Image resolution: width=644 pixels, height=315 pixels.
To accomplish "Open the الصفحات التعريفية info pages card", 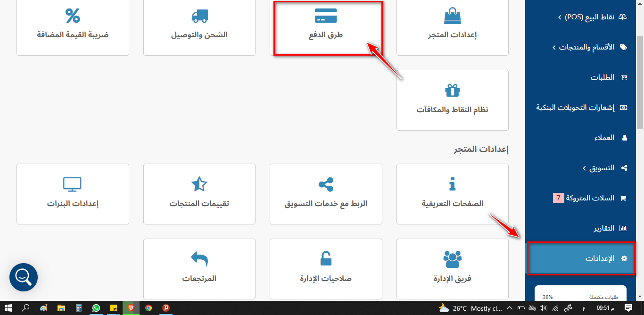I will pos(453,194).
